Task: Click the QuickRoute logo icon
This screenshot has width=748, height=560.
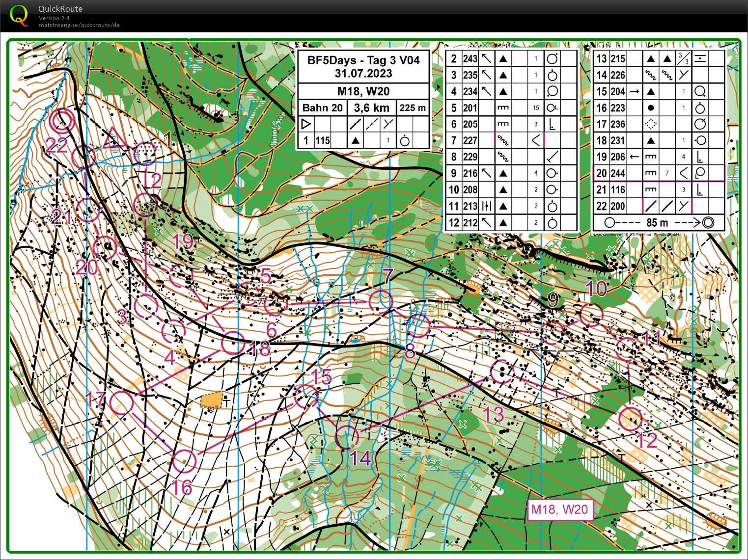Action: tap(19, 15)
